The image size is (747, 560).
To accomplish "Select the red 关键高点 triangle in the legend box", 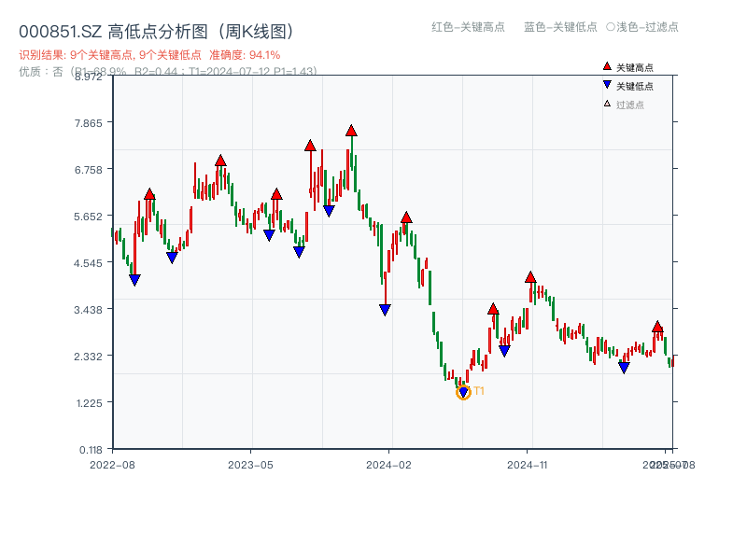I will coord(607,65).
